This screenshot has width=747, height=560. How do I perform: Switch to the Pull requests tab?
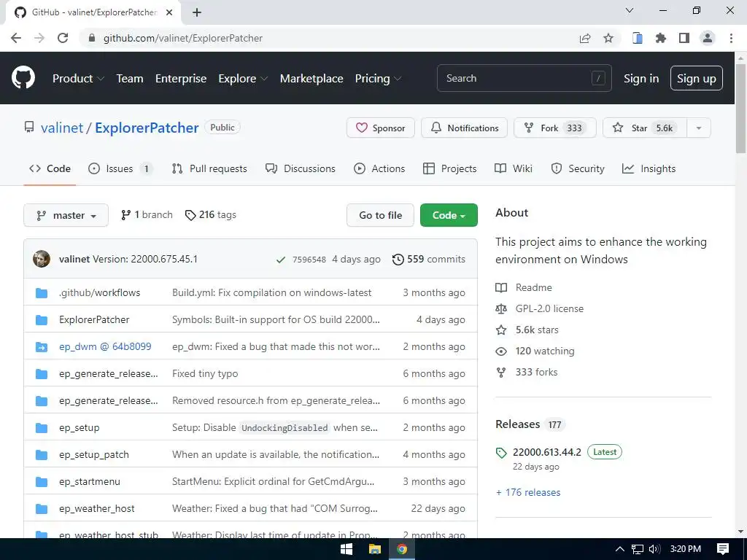pos(209,168)
